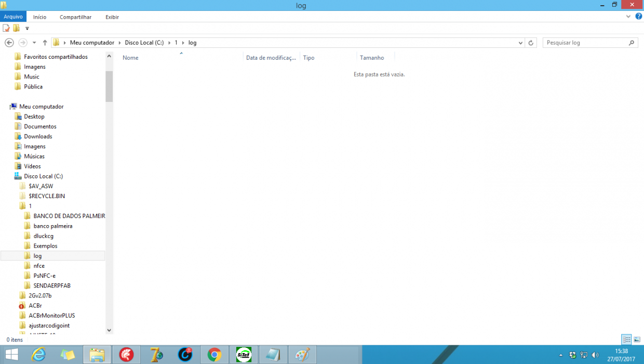644x364 pixels.
Task: Open the Arquivo menu
Action: [x=13, y=17]
